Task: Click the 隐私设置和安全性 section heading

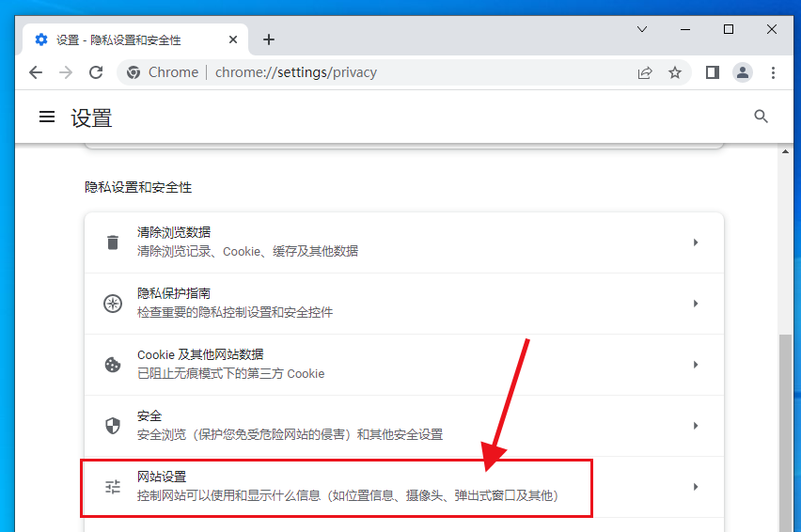Action: click(x=138, y=187)
